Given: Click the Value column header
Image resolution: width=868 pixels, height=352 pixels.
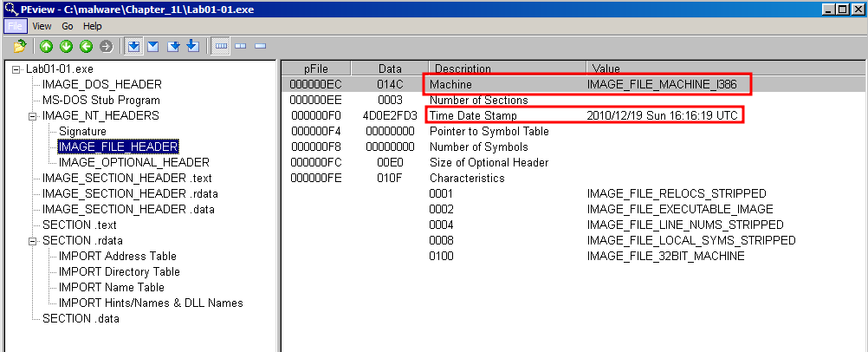Looking at the screenshot, I should (726, 68).
